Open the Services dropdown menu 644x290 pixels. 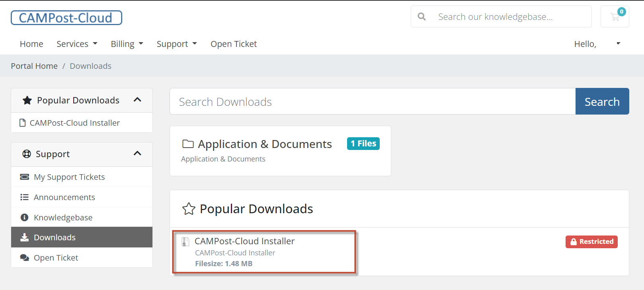pyautogui.click(x=77, y=44)
